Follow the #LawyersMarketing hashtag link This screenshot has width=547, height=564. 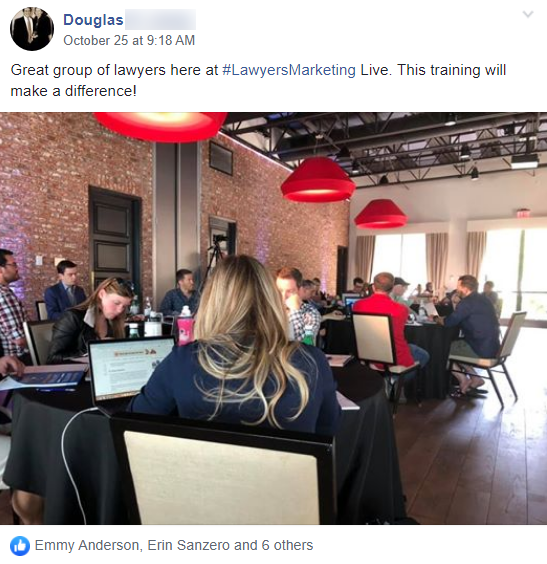click(x=289, y=70)
